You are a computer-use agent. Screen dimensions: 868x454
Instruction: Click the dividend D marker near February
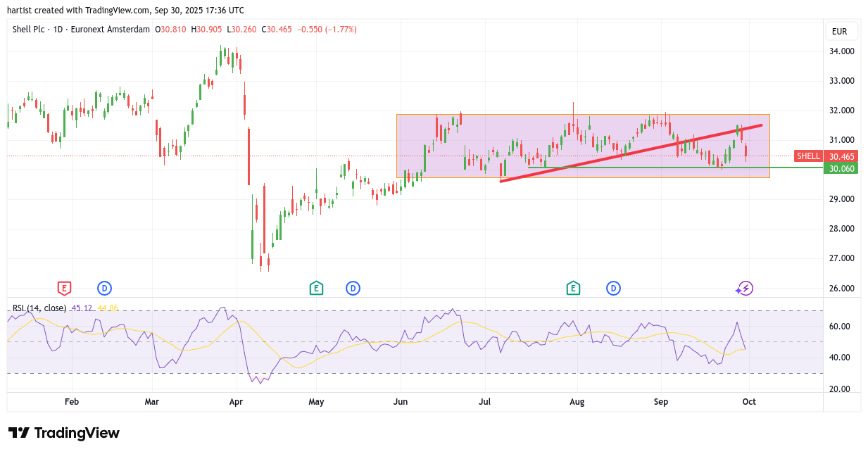[x=104, y=288]
